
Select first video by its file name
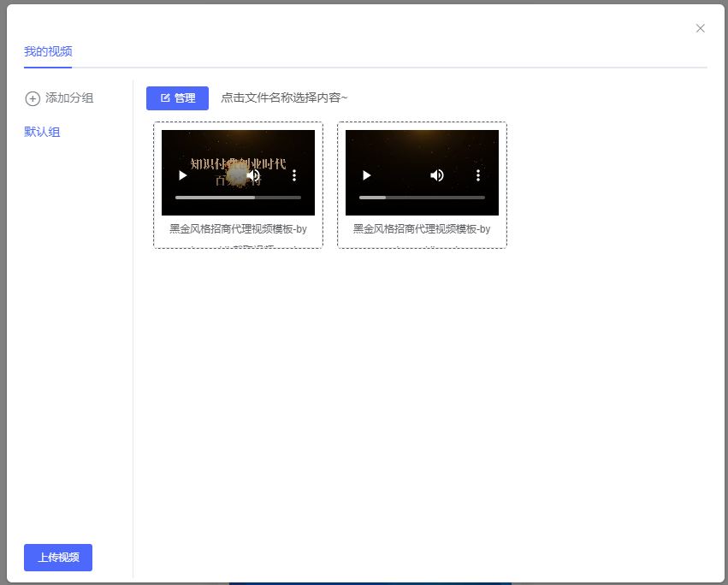coord(238,229)
